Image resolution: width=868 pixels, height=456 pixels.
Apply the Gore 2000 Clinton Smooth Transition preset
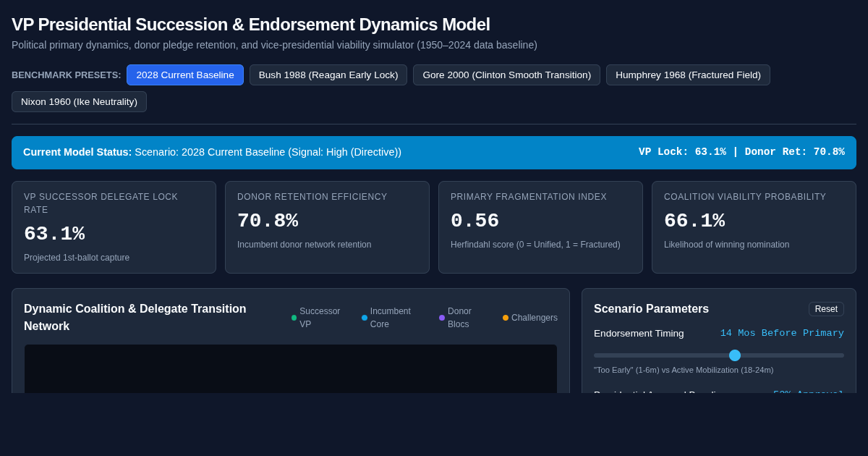point(507,75)
